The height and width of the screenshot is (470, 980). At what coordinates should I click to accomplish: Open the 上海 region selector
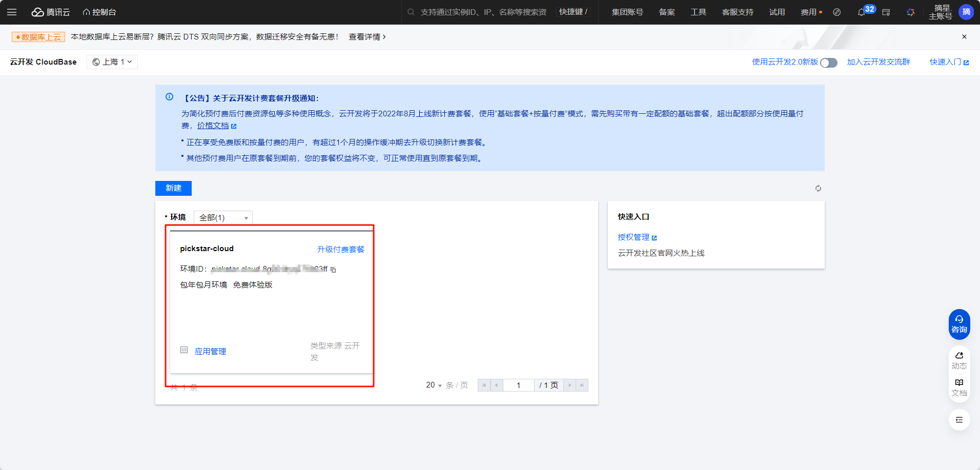(112, 62)
